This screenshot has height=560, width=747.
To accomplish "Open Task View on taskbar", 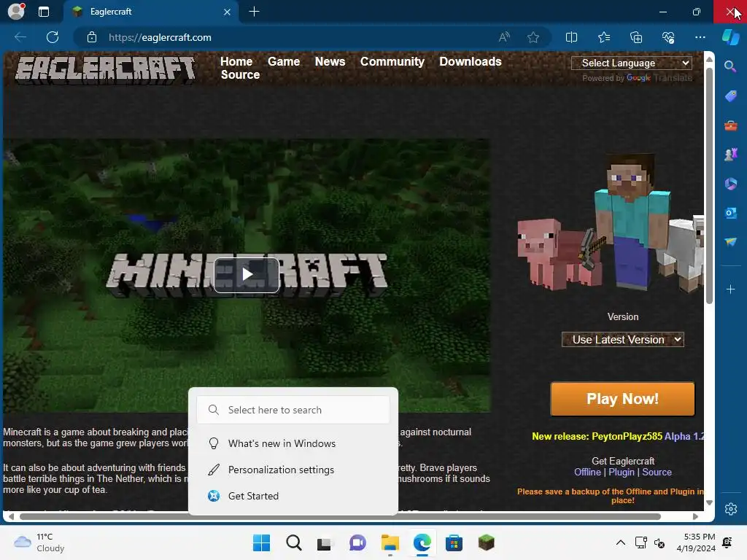I will [325, 542].
